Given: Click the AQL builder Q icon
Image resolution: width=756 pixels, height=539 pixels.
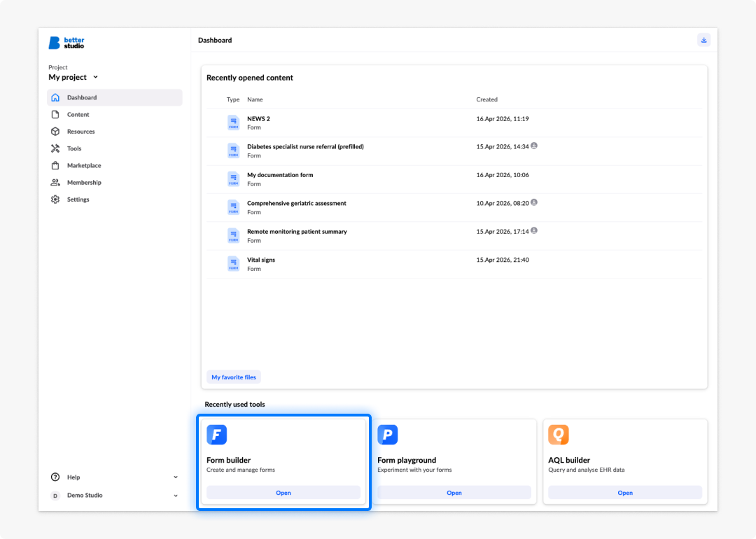Looking at the screenshot, I should (x=559, y=435).
